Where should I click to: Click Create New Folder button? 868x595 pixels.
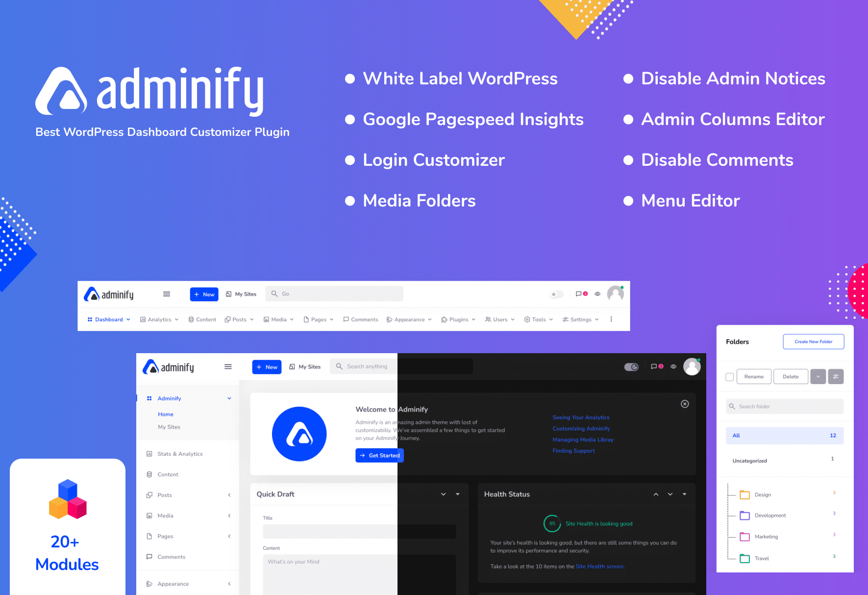click(x=814, y=341)
